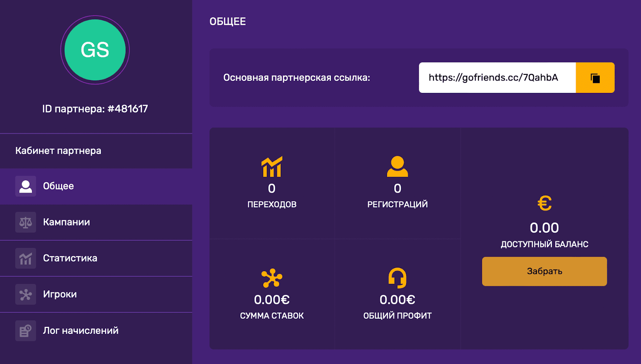The image size is (641, 364).
Task: Click the scales icon beside Кампании
Action: coord(26,222)
